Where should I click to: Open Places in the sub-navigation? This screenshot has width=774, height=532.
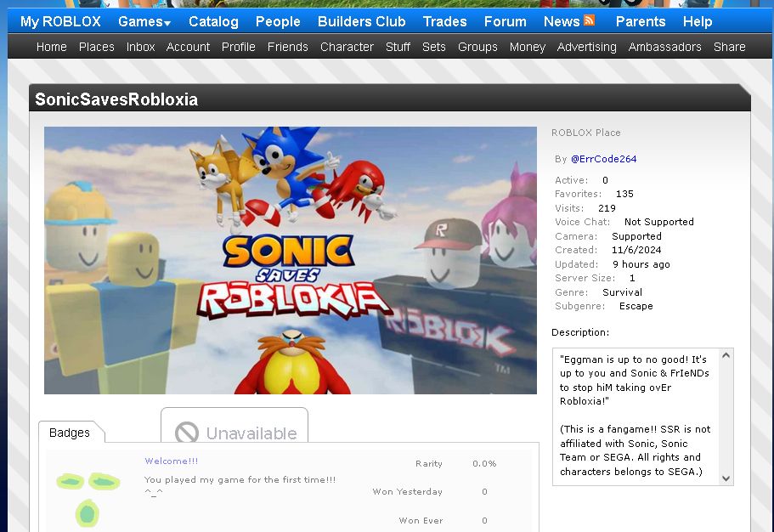[x=96, y=47]
